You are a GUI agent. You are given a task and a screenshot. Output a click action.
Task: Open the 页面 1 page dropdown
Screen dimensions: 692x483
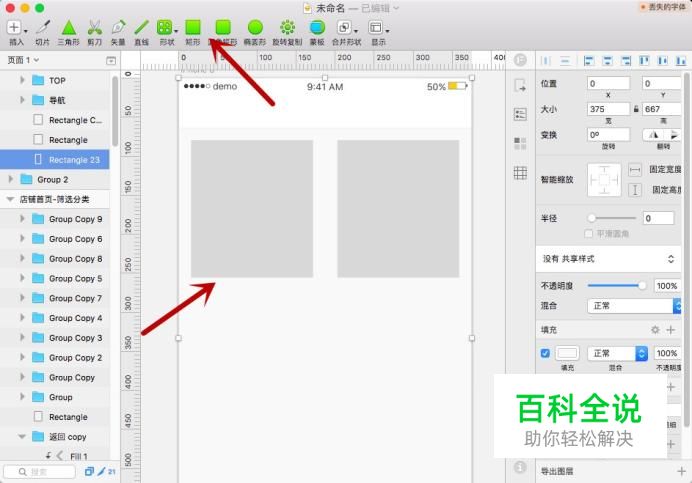pos(23,60)
